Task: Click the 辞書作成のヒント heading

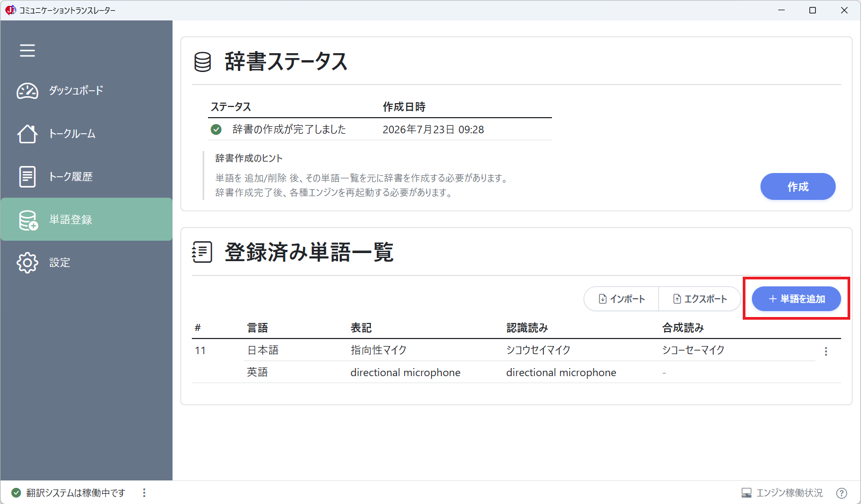Action: 249,158
